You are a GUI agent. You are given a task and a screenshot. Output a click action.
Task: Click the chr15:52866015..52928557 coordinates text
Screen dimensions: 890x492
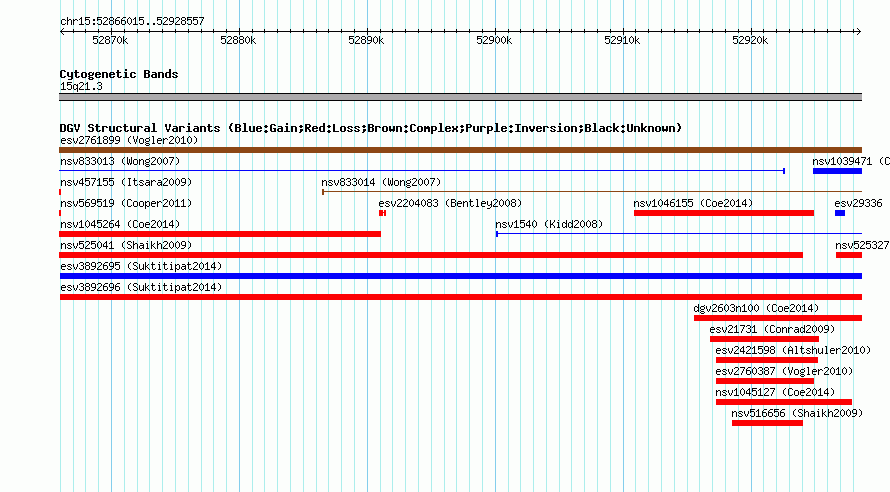tap(132, 21)
